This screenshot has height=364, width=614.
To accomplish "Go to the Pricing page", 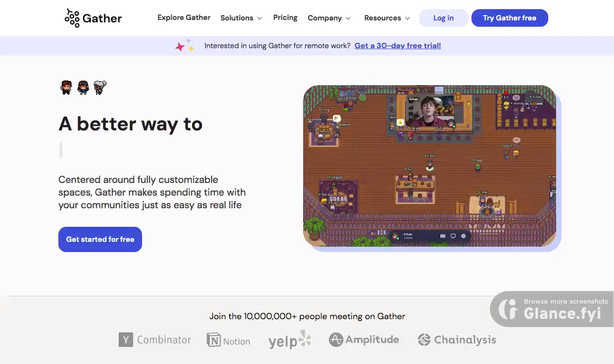I will [x=285, y=18].
